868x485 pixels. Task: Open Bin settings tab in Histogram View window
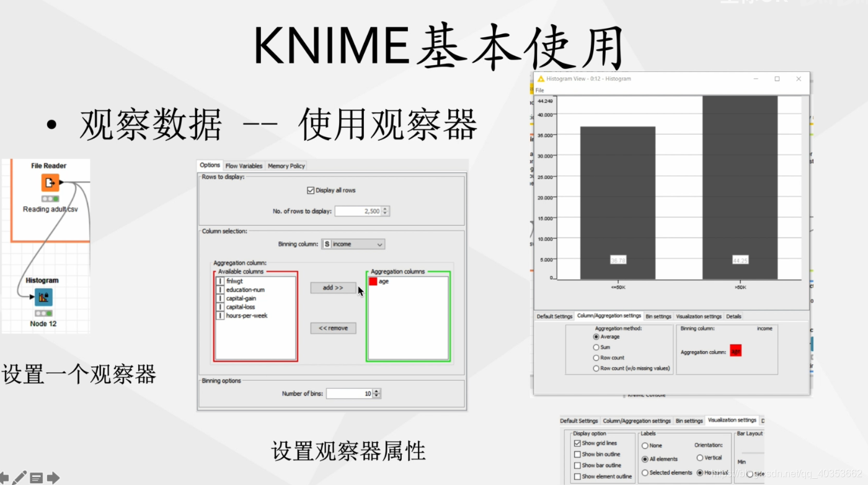pyautogui.click(x=658, y=316)
